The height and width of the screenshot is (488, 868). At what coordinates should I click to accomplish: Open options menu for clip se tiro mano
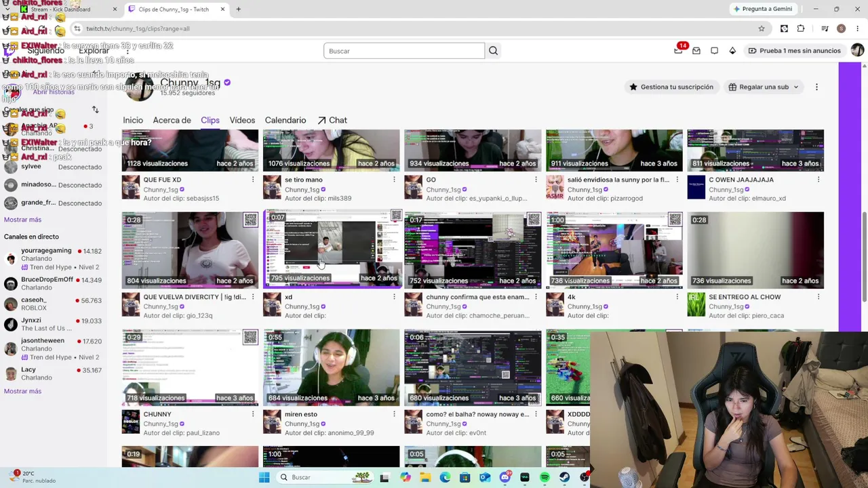tap(394, 180)
